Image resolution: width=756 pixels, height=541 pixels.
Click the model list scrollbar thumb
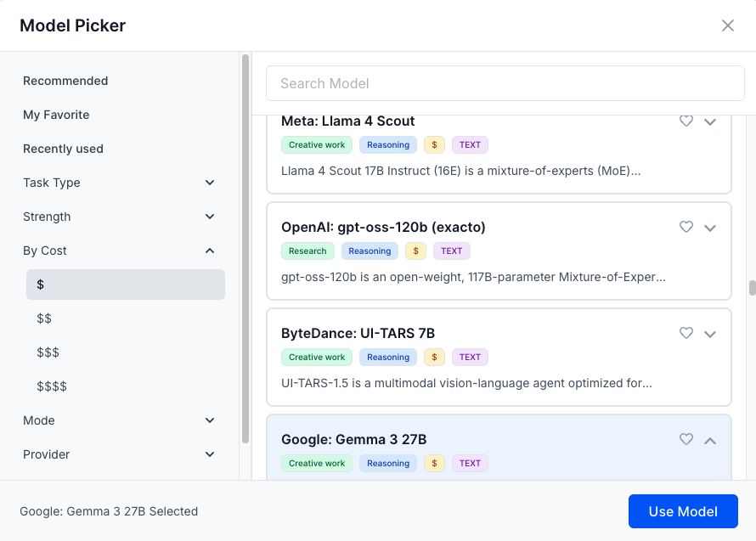coord(752,288)
